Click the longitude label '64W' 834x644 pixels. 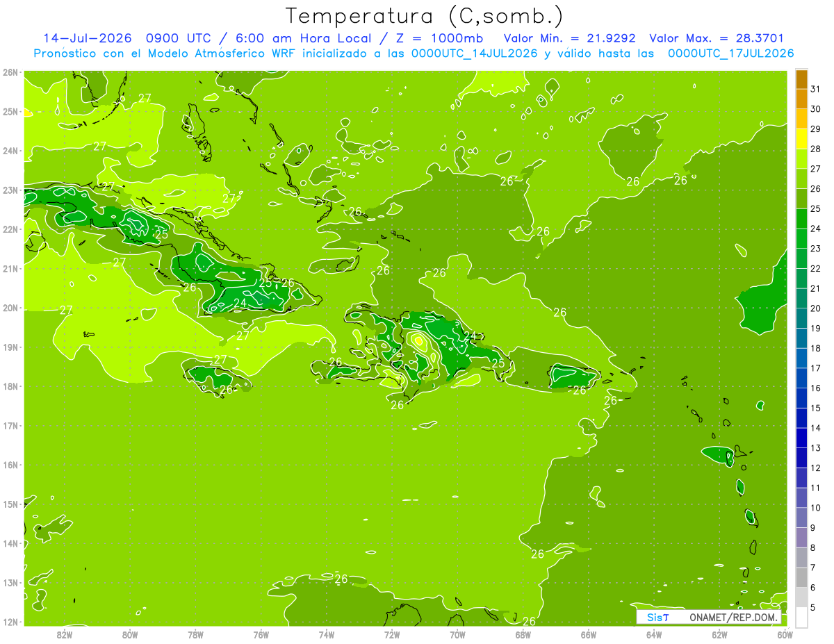click(654, 634)
